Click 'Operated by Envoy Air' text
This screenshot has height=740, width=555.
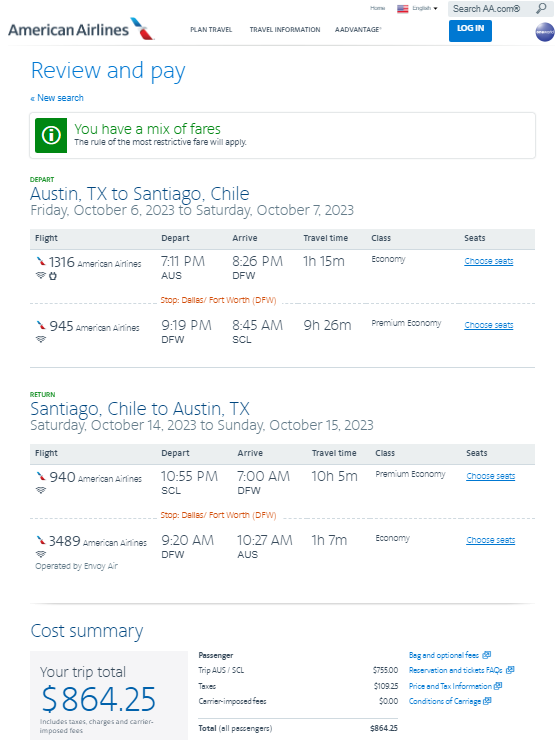[x=76, y=566]
